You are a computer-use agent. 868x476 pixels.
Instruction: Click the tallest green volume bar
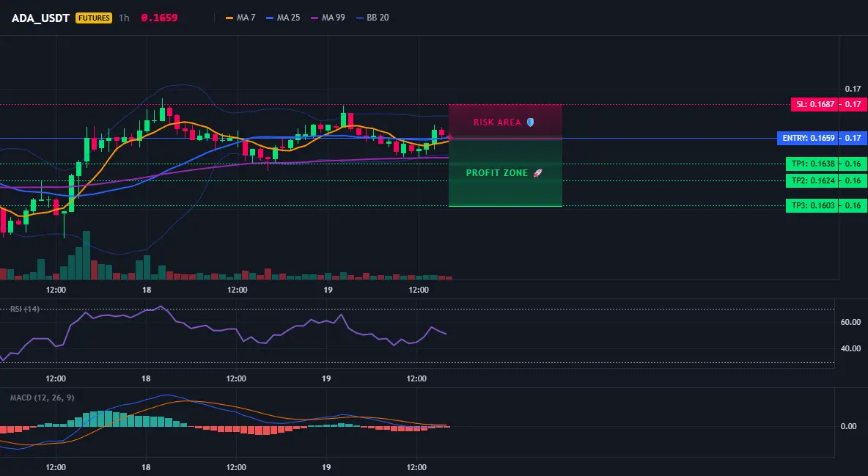(86, 255)
